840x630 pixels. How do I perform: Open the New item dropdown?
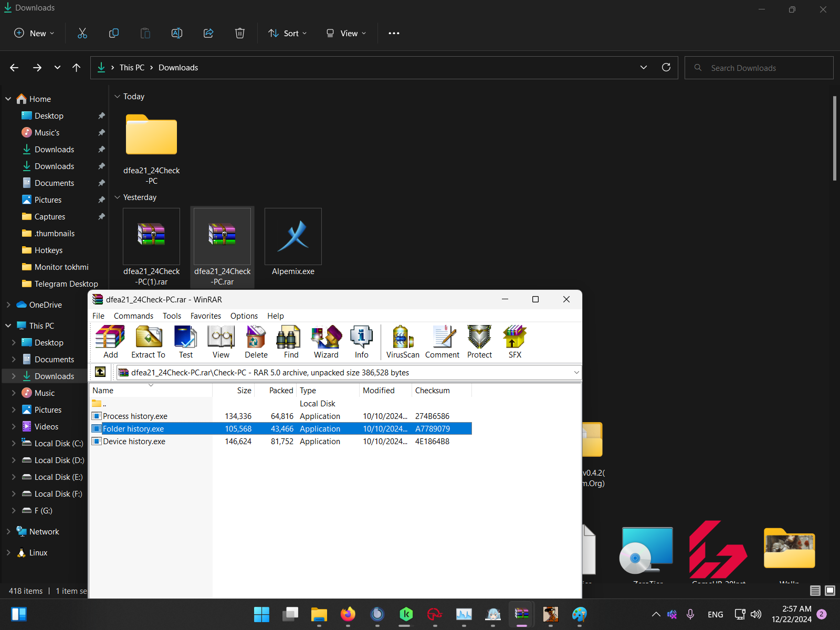[x=34, y=33]
